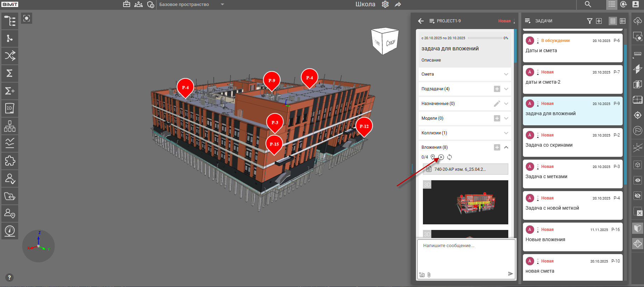Open the model tree structure tool

click(x=10, y=21)
